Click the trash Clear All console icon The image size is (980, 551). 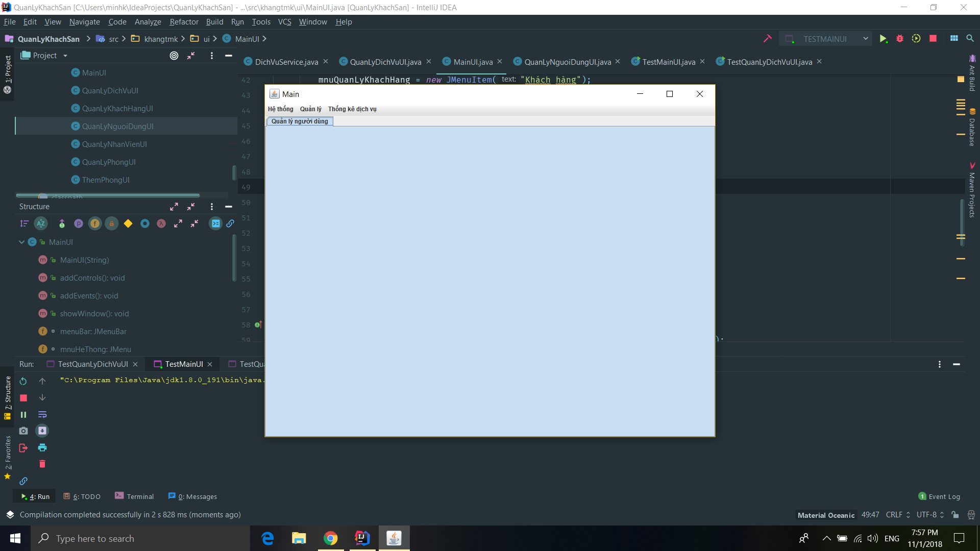[x=42, y=464]
